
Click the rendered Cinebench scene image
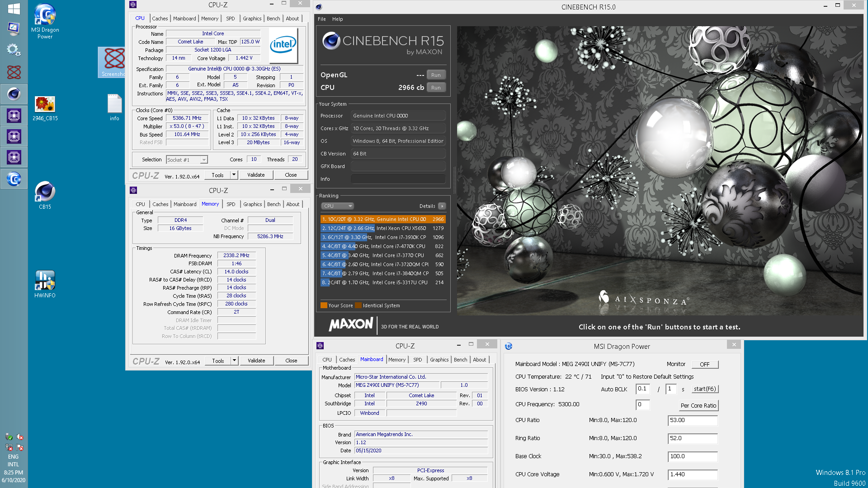point(660,171)
